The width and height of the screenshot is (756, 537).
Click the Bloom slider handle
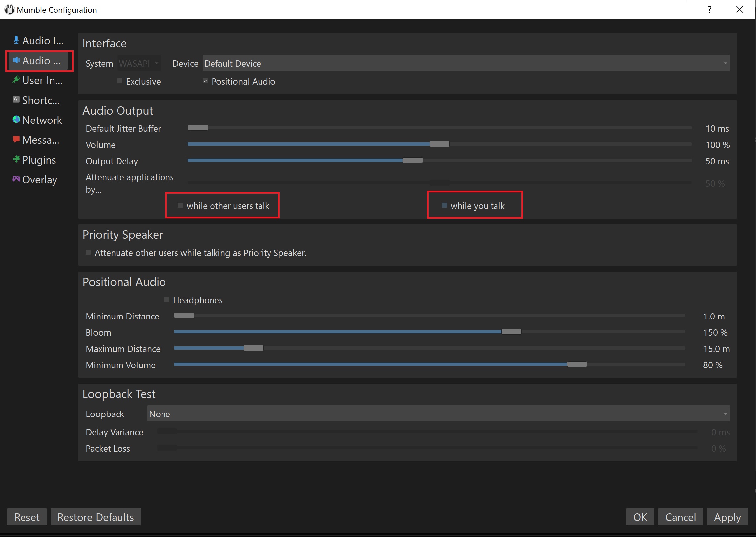(511, 332)
